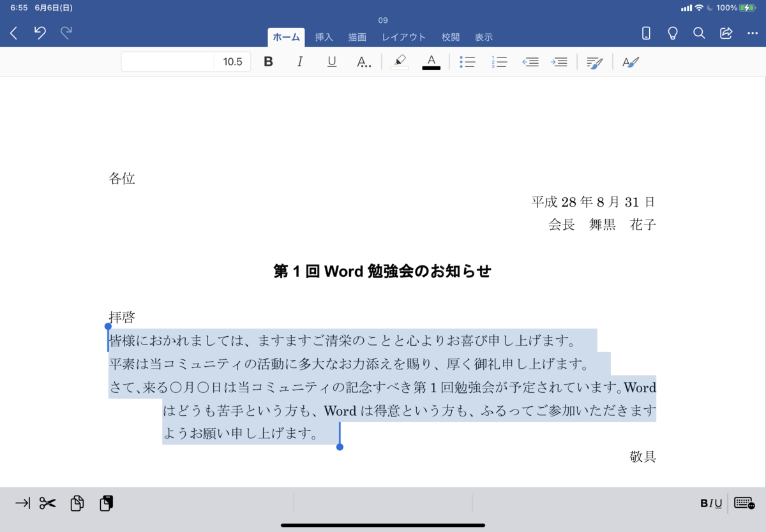Viewport: 766px width, 532px height.
Task: Open numbered list options
Action: (x=499, y=62)
